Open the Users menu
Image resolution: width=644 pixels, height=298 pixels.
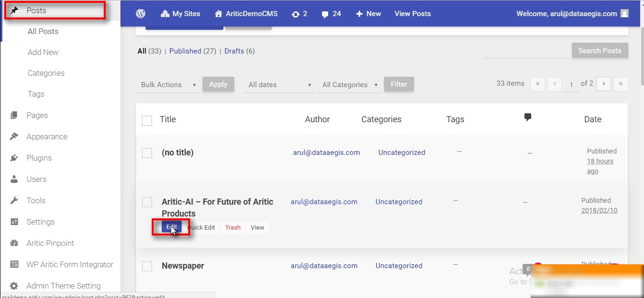tap(37, 179)
